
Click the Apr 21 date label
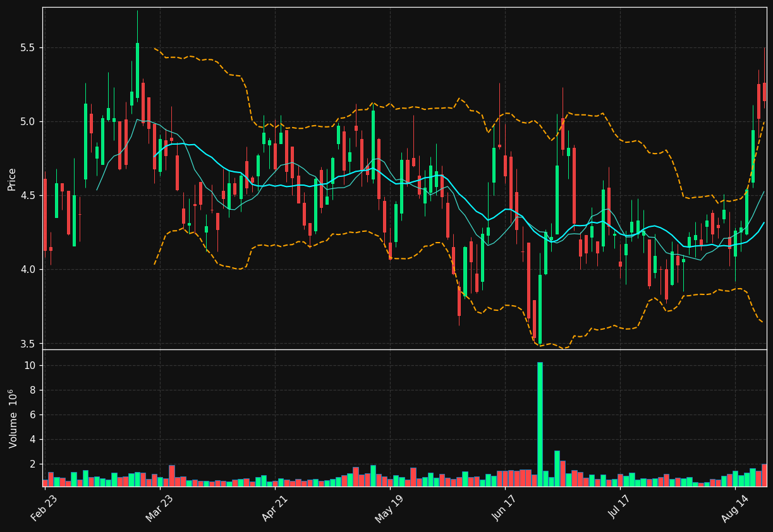coord(274,508)
